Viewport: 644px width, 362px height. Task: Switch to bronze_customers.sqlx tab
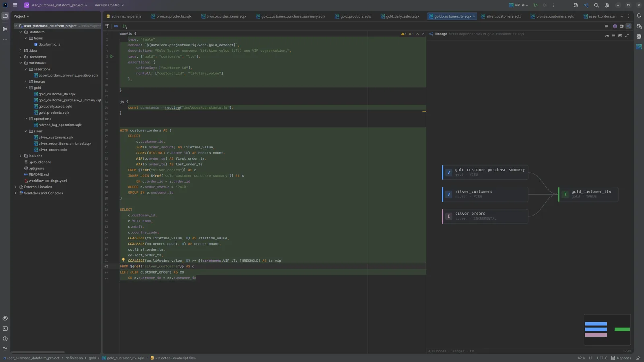click(x=552, y=16)
